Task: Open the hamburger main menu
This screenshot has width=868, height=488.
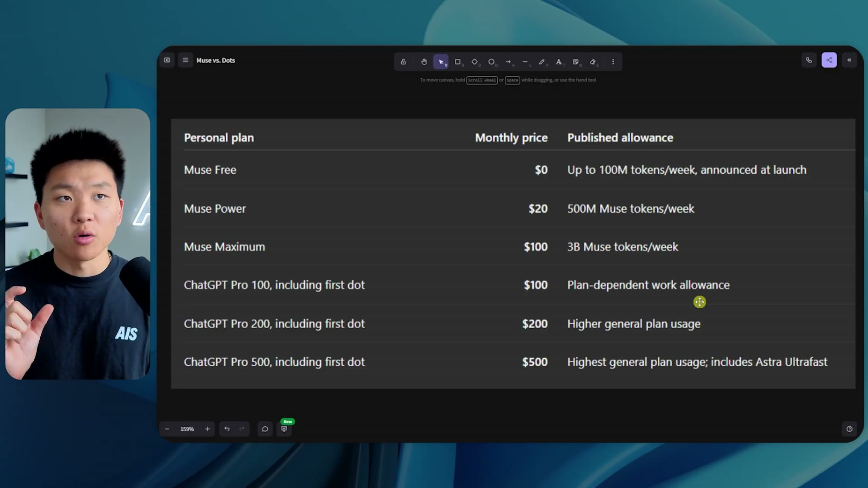Action: [x=185, y=60]
